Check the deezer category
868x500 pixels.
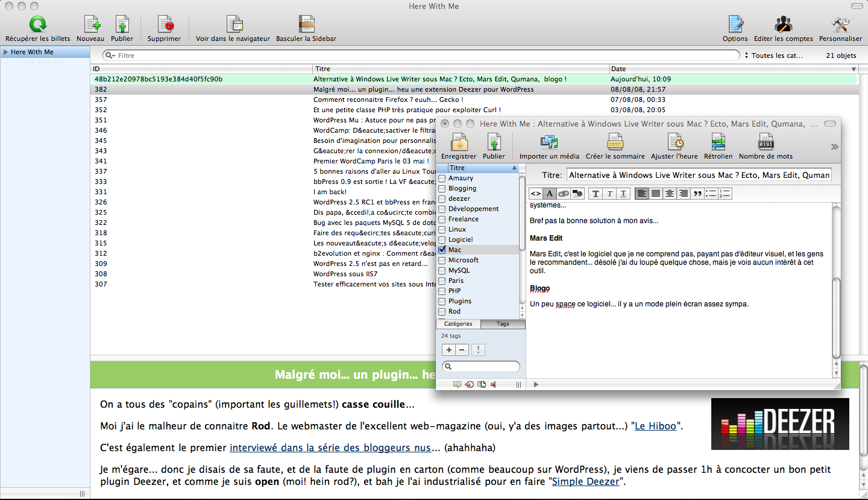442,199
